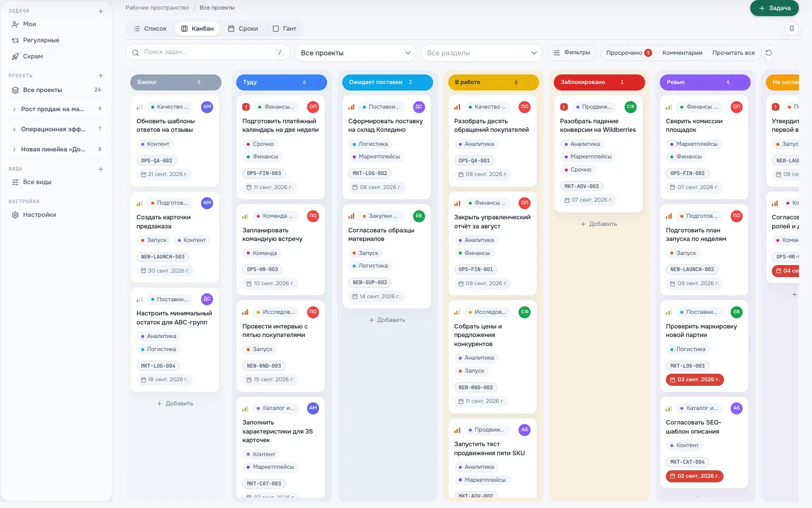The image size is (812, 508).
Task: Click the ЕВ avatar on Согласовать образцы материалов
Action: click(419, 216)
